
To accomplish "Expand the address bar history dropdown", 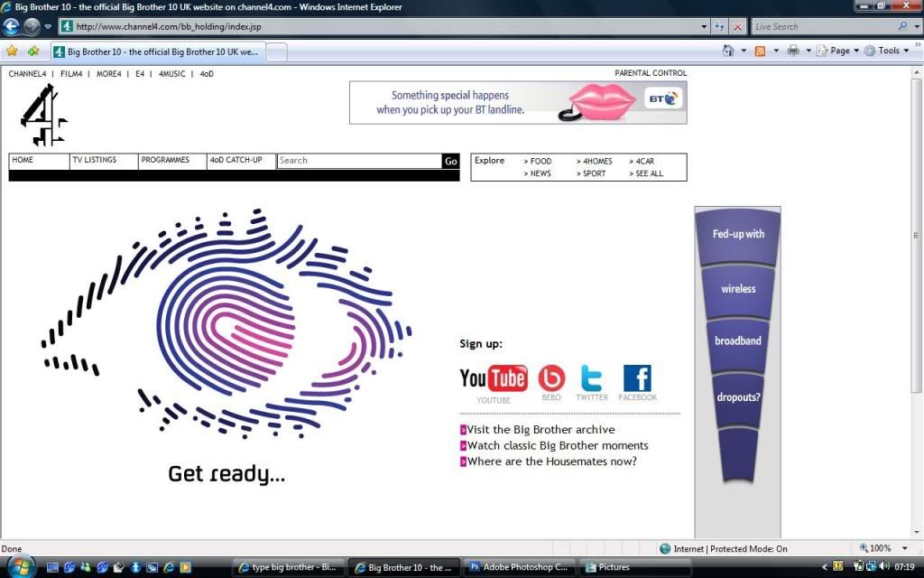I will click(704, 26).
